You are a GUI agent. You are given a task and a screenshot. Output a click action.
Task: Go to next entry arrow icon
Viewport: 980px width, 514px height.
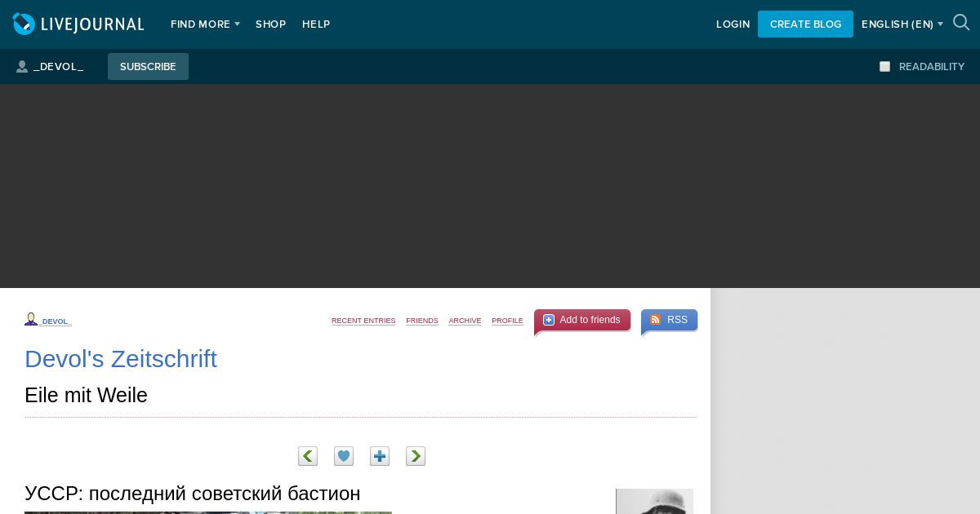point(416,456)
